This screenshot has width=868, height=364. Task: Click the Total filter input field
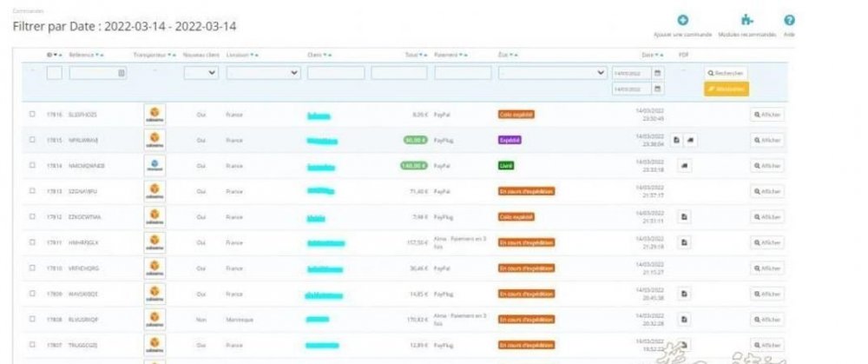click(399, 73)
